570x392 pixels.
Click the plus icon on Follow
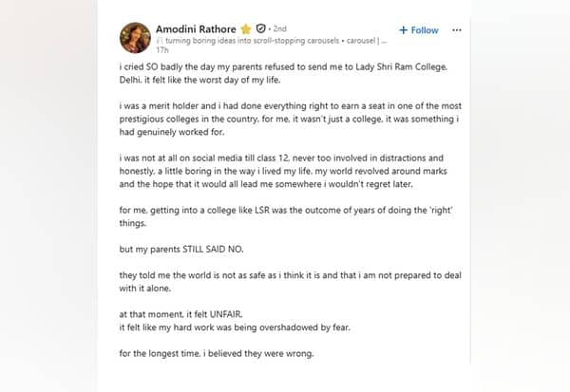tap(403, 30)
